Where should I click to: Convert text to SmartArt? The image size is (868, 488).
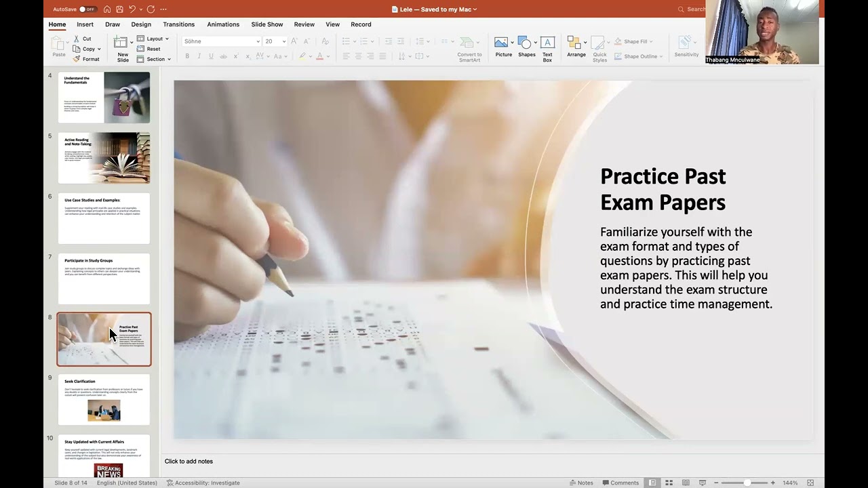pos(469,49)
